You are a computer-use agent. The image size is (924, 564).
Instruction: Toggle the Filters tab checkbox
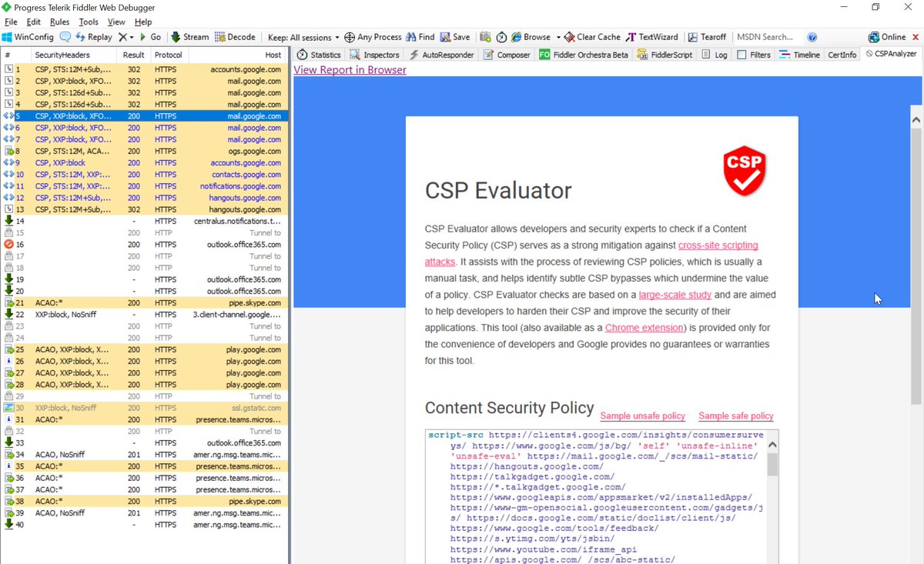pyautogui.click(x=742, y=55)
